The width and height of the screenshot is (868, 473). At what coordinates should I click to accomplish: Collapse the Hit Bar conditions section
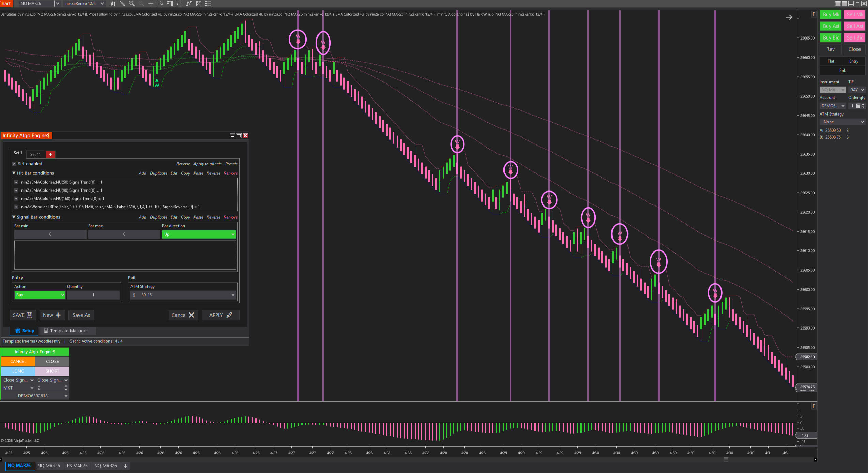pos(14,173)
